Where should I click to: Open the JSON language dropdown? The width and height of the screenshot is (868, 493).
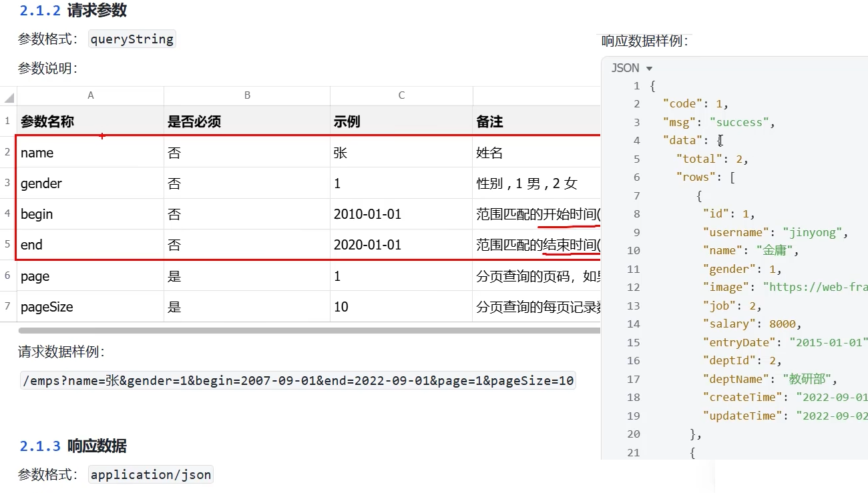coord(632,68)
